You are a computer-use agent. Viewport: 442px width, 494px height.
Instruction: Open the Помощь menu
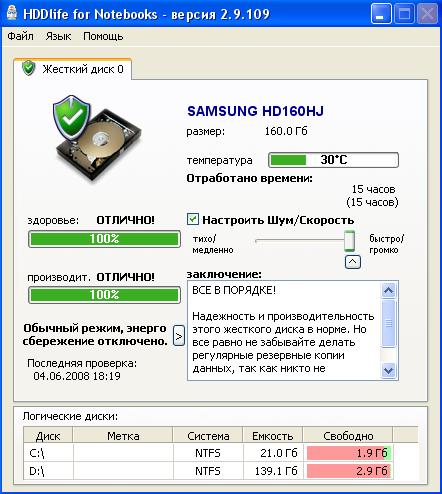103,36
